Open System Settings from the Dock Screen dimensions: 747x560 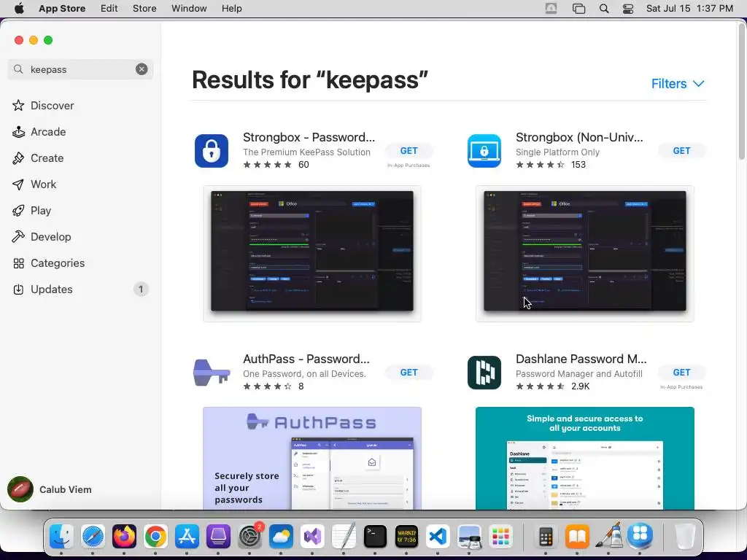coord(249,537)
